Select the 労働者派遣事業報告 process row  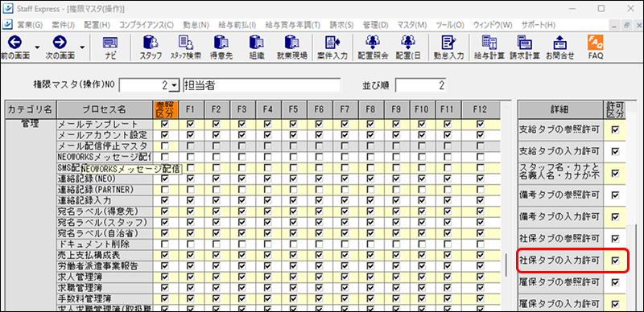(x=104, y=266)
